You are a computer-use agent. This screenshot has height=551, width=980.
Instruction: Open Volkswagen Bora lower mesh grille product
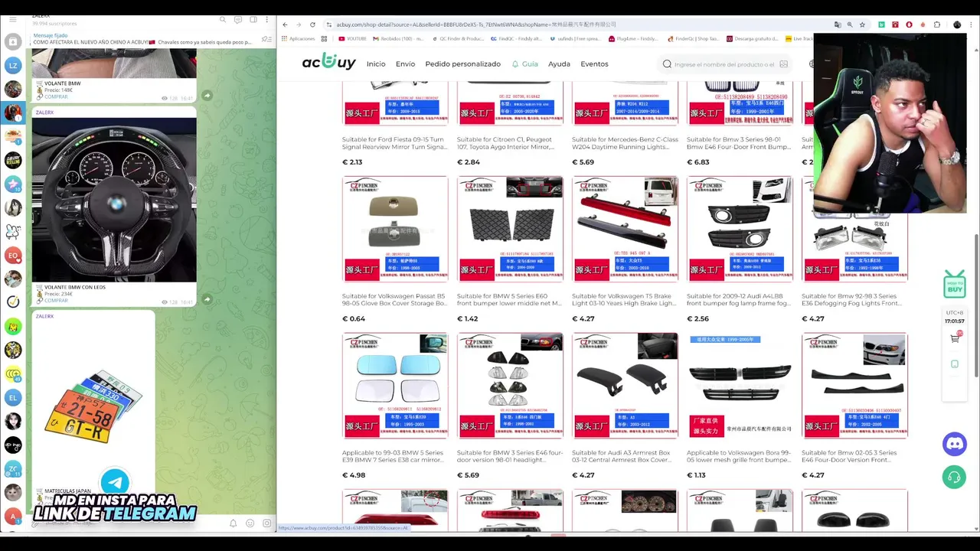[x=740, y=385]
